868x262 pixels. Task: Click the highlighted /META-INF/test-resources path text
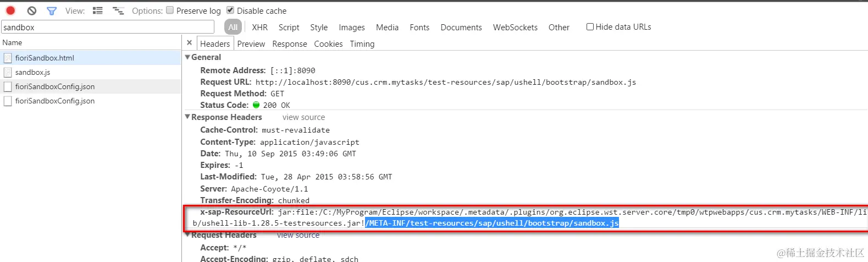coord(492,223)
